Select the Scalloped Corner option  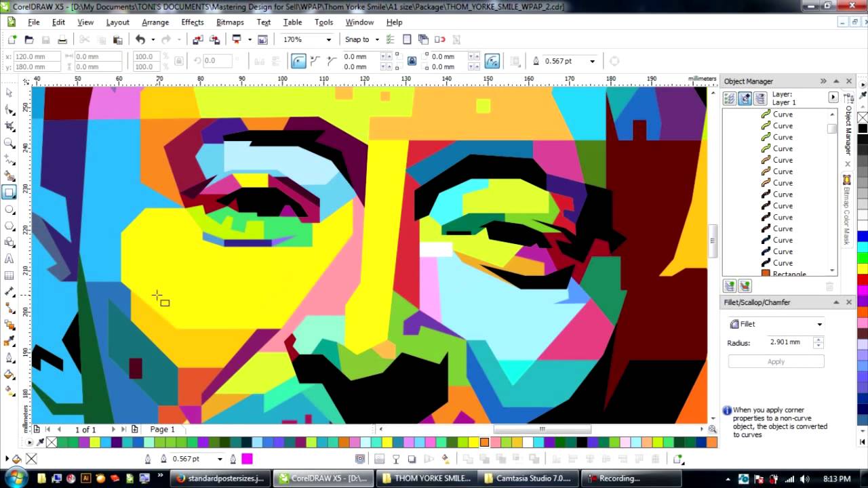pos(315,61)
